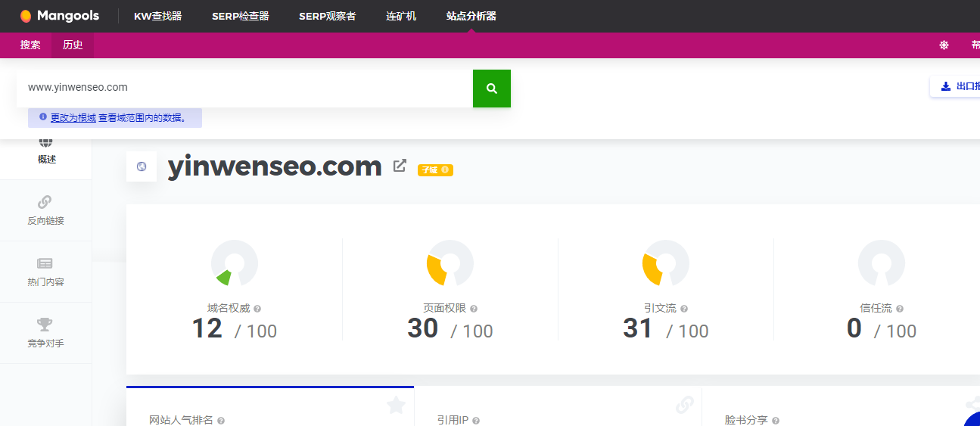Open the 热门内容 sidebar item

click(45, 272)
